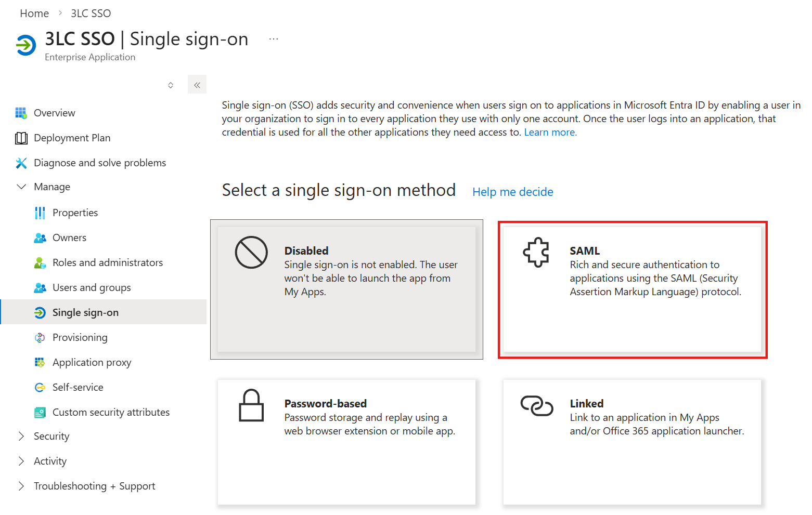Click the Linked chain icon
Screen dimensions: 812x515
tap(537, 406)
